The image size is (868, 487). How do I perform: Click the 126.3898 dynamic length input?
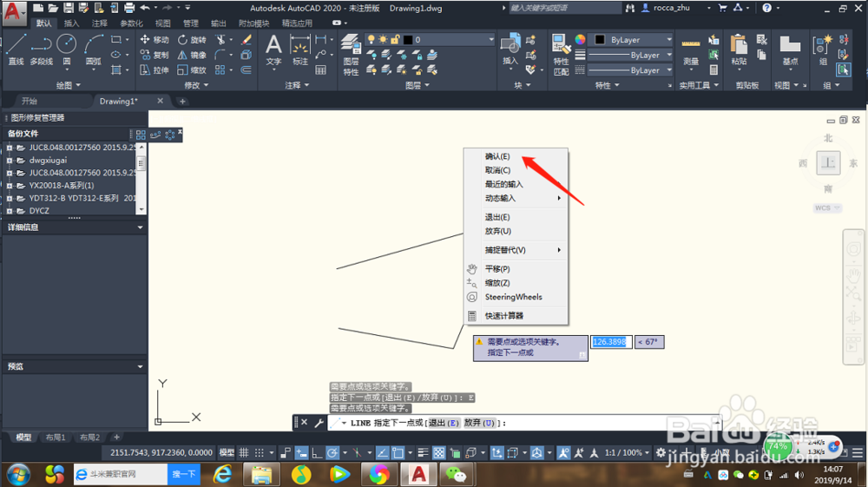pyautogui.click(x=610, y=342)
